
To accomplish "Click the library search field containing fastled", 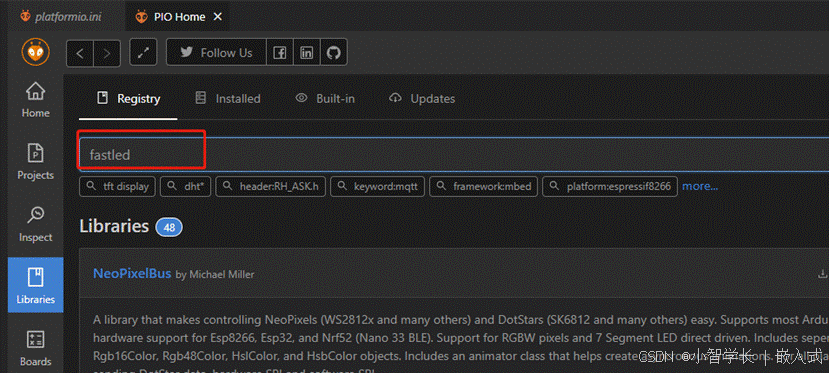I will tap(454, 154).
